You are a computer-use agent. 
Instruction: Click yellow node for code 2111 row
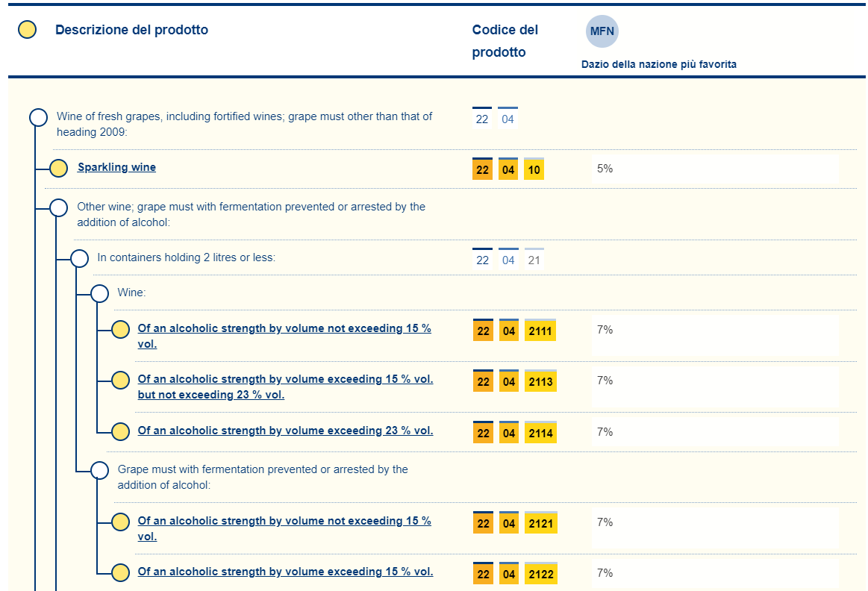120,329
